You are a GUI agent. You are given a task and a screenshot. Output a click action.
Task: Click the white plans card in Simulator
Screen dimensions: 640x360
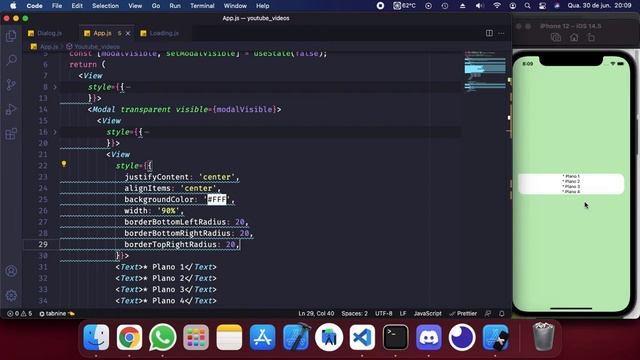pos(571,184)
